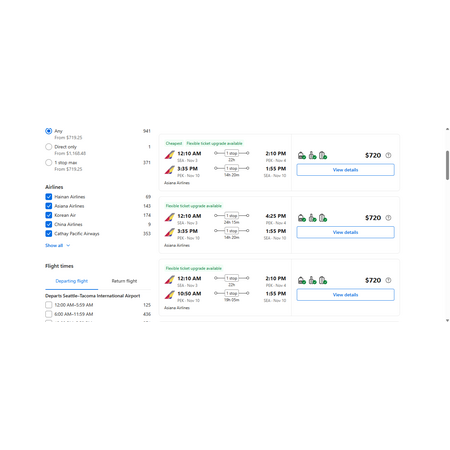The height and width of the screenshot is (450, 450).
Task: Click Asiana logo beside 10:50 AM return flight
Action: [x=170, y=295]
